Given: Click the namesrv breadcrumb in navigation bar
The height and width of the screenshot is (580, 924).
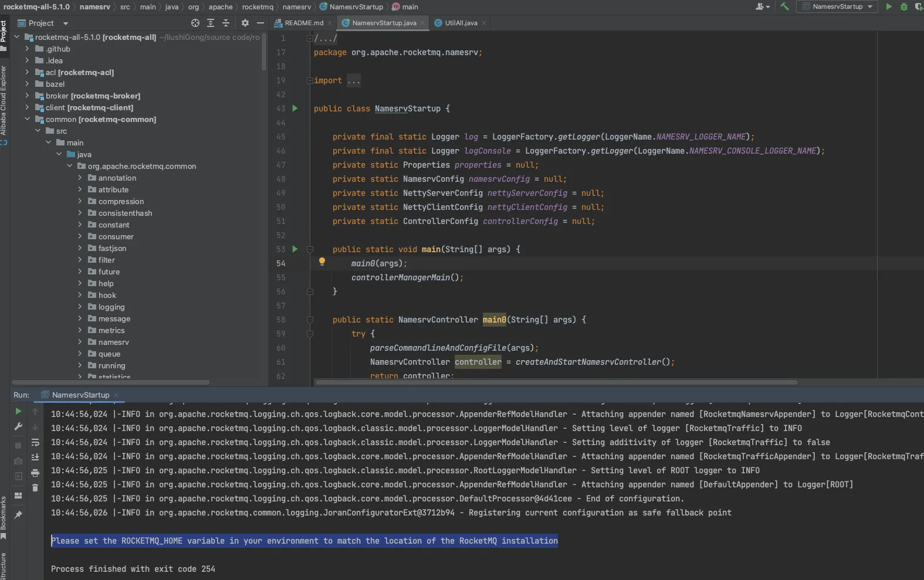Looking at the screenshot, I should [x=94, y=6].
